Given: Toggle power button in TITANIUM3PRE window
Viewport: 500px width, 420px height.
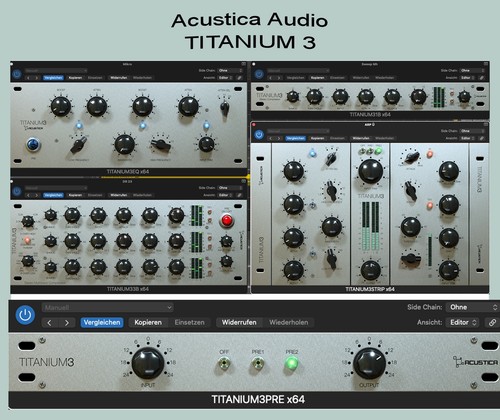Looking at the screenshot, I should tap(25, 315).
